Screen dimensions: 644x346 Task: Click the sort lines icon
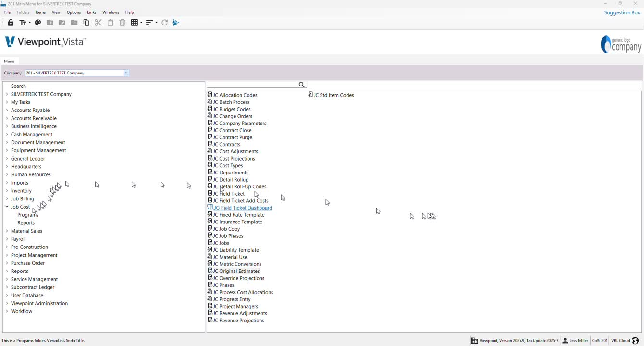[149, 23]
